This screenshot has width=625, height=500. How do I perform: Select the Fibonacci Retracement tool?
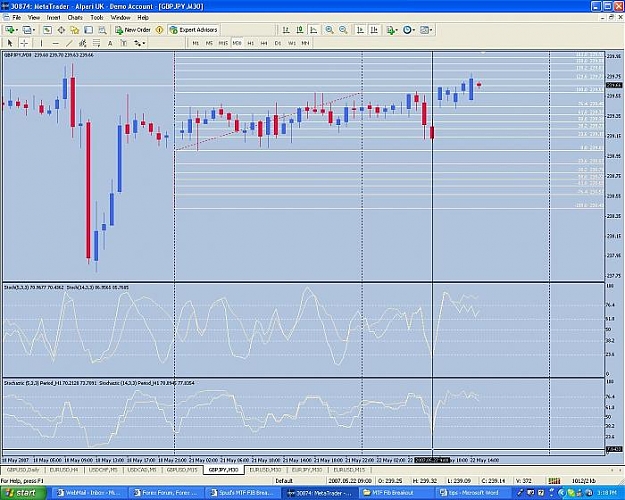[x=96, y=43]
